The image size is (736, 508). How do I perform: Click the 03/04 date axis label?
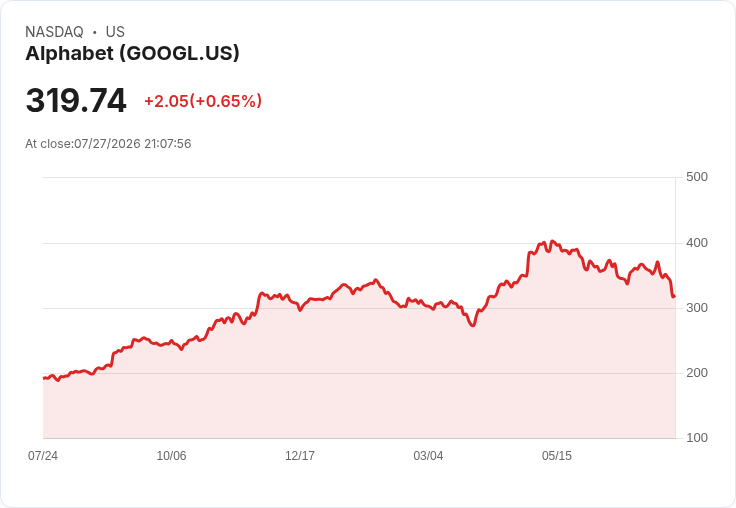pyautogui.click(x=428, y=456)
